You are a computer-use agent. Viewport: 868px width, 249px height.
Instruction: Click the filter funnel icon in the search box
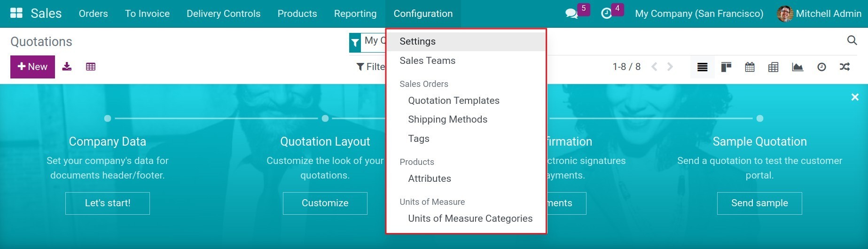click(355, 43)
